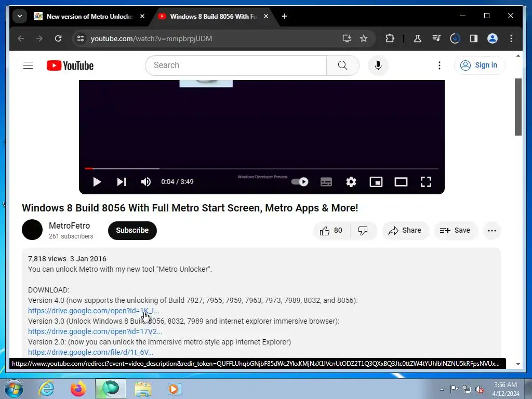Image resolution: width=532 pixels, height=399 pixels.
Task: Open the MetroFetro channel name link
Action: (69, 225)
